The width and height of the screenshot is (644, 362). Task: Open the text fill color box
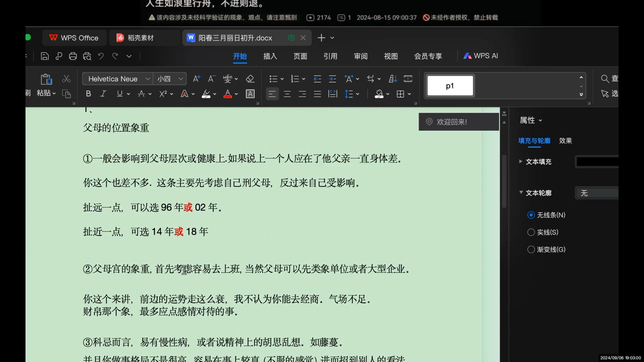coord(597,162)
